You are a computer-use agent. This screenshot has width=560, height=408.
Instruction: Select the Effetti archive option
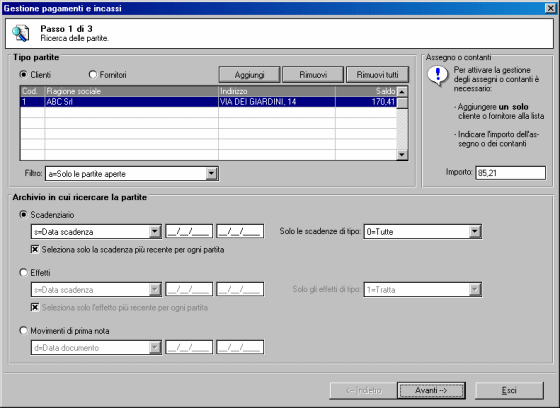[x=24, y=273]
